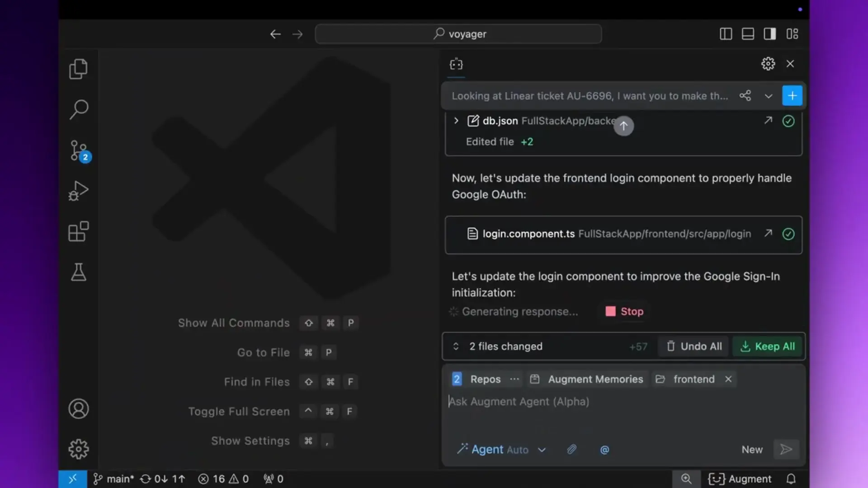Start a new chat with plus button
Screen dimensions: 868x488
pos(792,96)
